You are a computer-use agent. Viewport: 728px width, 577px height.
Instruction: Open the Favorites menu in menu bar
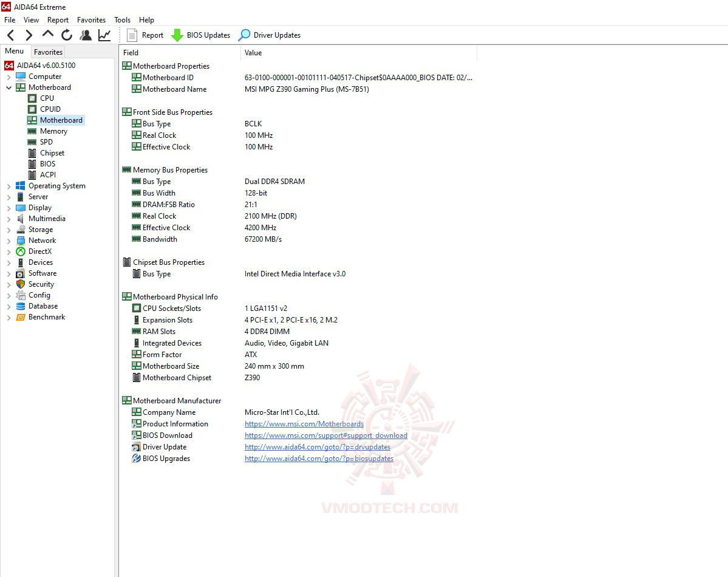(91, 20)
